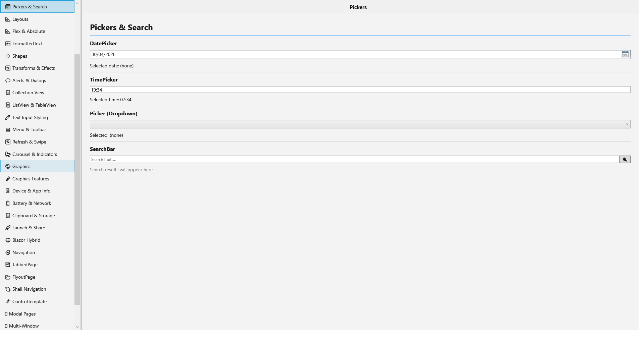Click 'Selected time: 07:34' text
The width and height of the screenshot is (644, 343).
[111, 100]
